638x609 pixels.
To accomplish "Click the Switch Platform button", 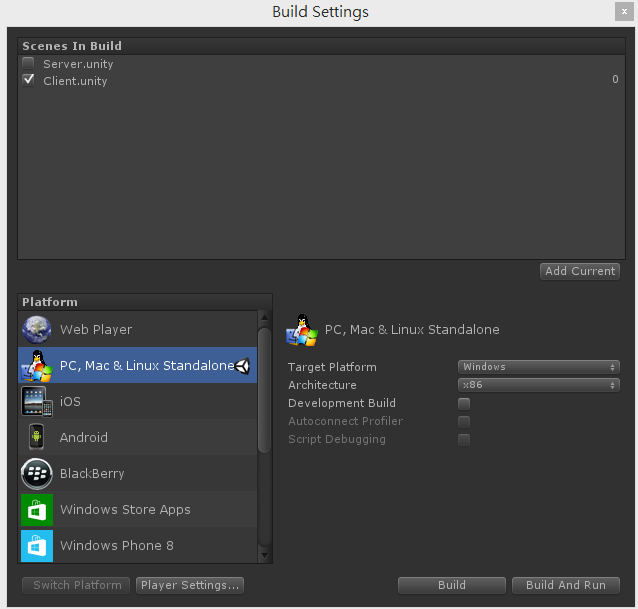I will (x=76, y=585).
